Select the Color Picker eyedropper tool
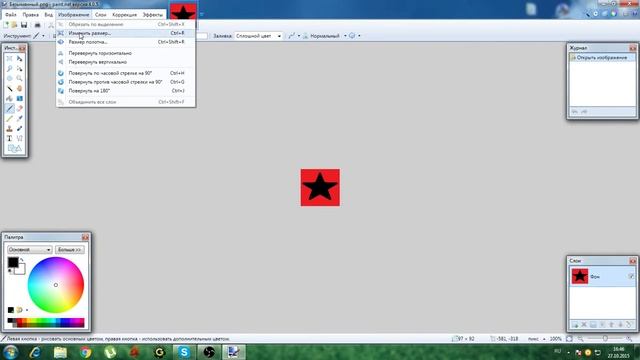This screenshot has width=640, height=360. click(x=19, y=118)
